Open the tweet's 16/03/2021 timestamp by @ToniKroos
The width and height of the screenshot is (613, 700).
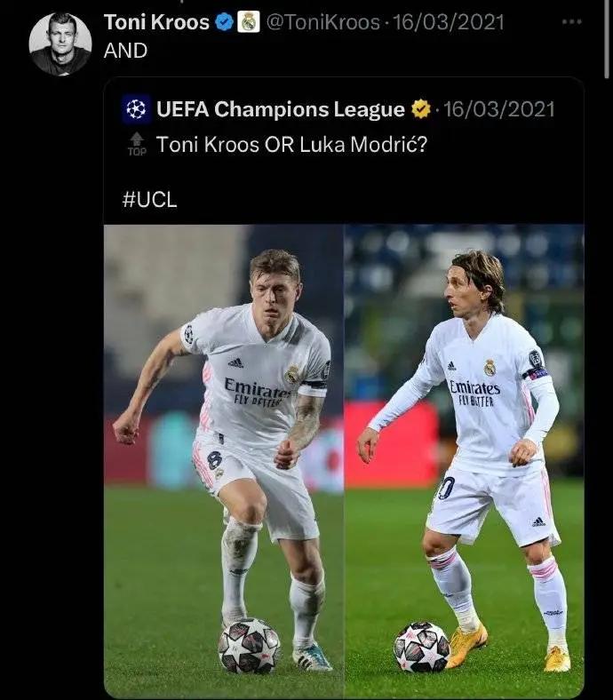(448, 22)
